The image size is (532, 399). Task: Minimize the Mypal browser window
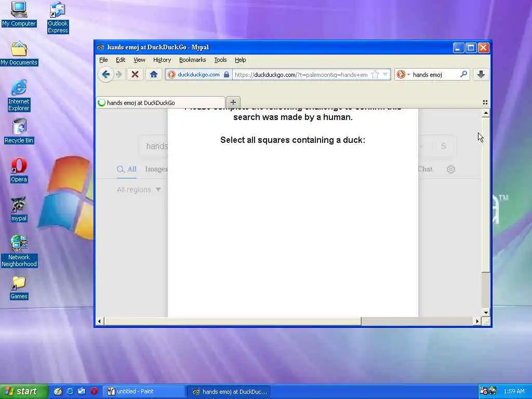click(x=458, y=47)
